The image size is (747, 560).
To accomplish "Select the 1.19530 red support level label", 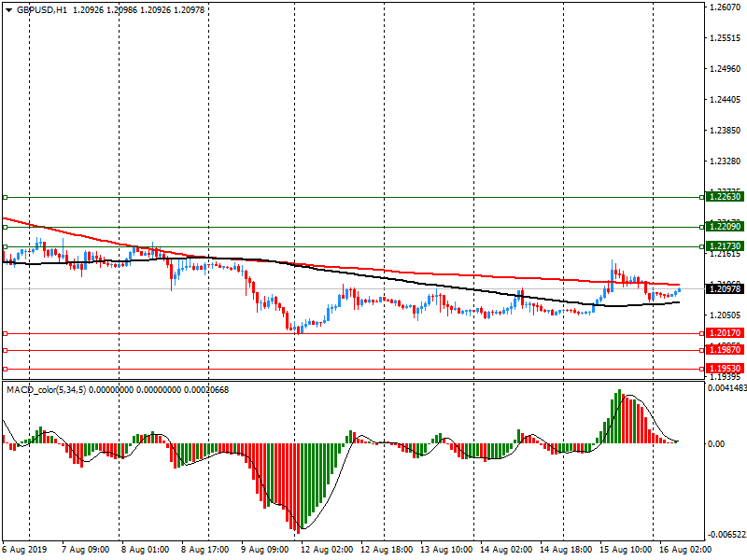I will pyautogui.click(x=725, y=368).
